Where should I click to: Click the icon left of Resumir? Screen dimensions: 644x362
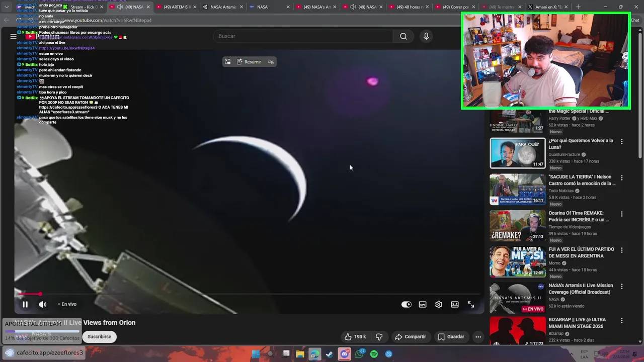pos(228,62)
